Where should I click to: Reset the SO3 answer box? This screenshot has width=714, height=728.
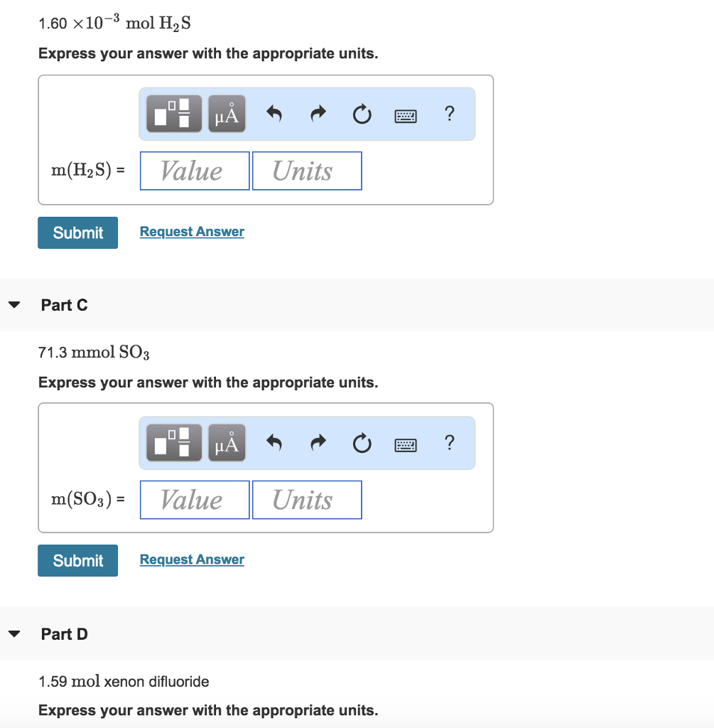tap(362, 442)
